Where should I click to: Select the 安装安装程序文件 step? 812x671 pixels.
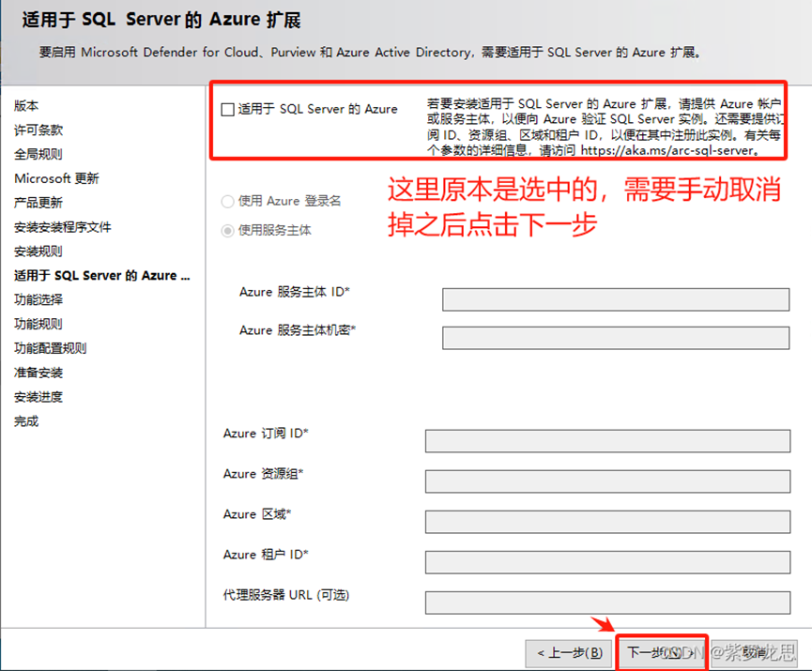point(63,227)
